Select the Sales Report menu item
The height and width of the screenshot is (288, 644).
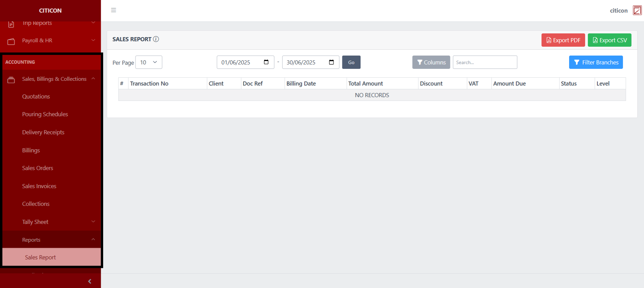[52, 257]
